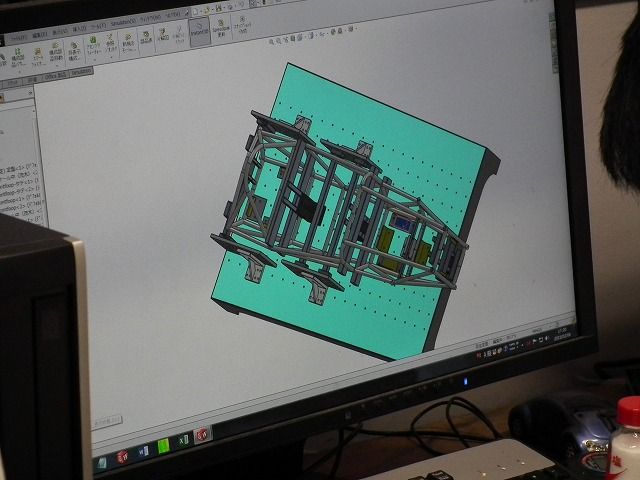Image resolution: width=640 pixels, height=480 pixels.
Task: Click the Open file icon
Action: click(207, 10)
